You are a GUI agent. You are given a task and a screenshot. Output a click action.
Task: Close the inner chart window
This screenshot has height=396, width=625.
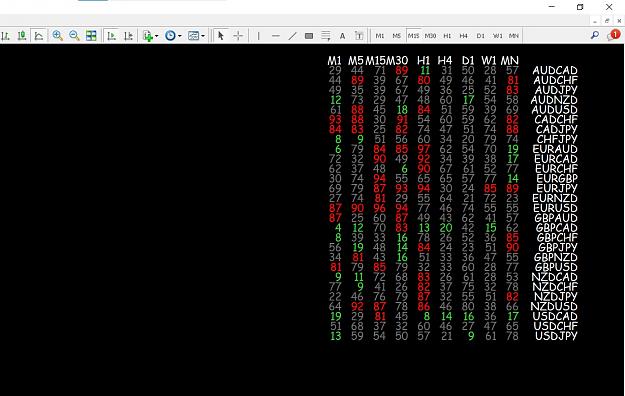(619, 21)
